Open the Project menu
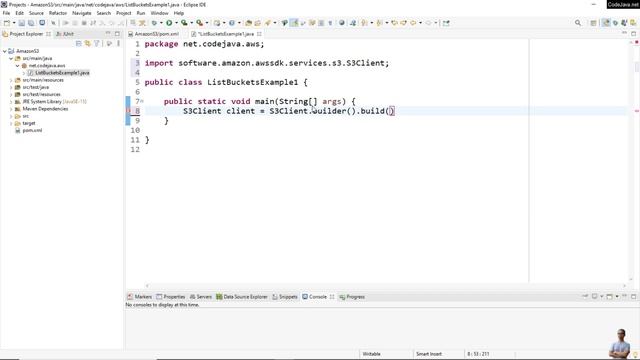 tap(123, 13)
